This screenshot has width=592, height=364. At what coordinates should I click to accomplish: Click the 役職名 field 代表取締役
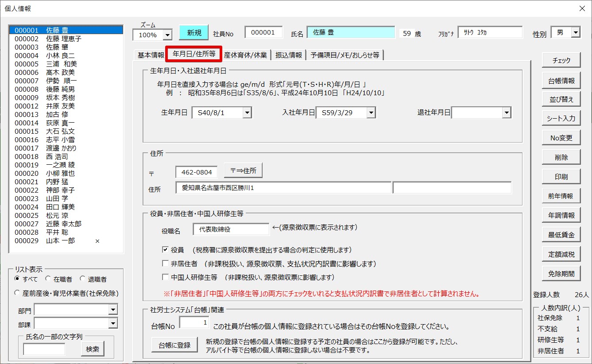(231, 229)
